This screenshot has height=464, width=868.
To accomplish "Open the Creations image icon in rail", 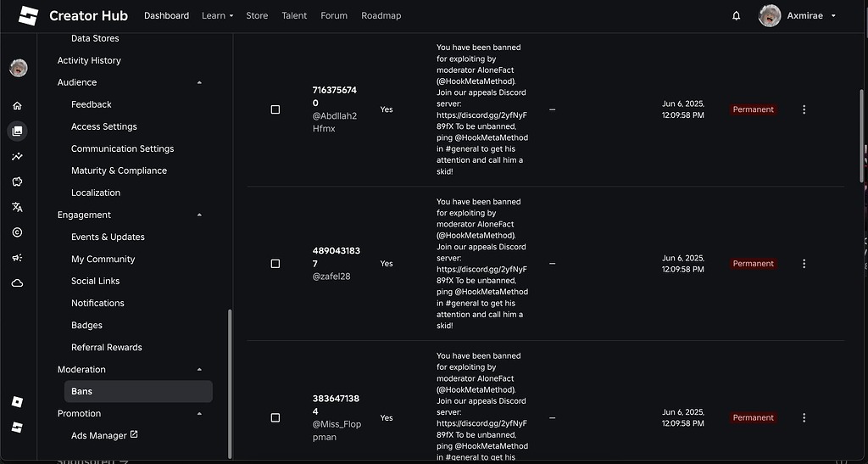I will [17, 131].
